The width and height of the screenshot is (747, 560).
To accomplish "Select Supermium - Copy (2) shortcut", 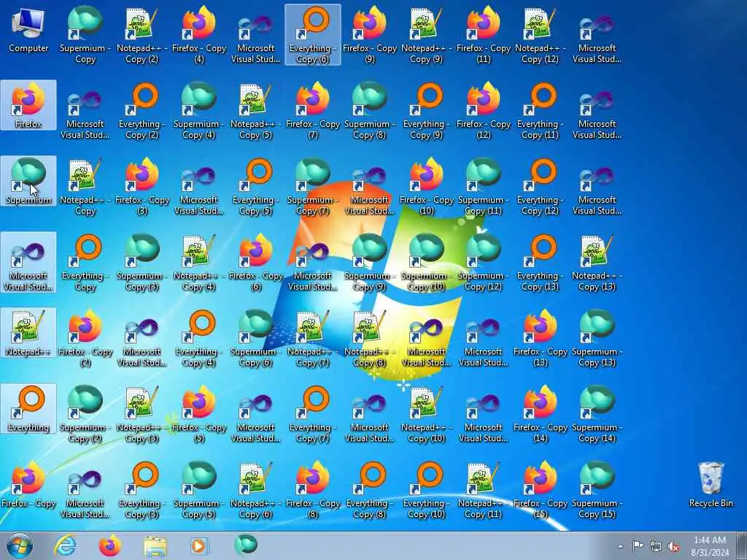I will [x=85, y=414].
